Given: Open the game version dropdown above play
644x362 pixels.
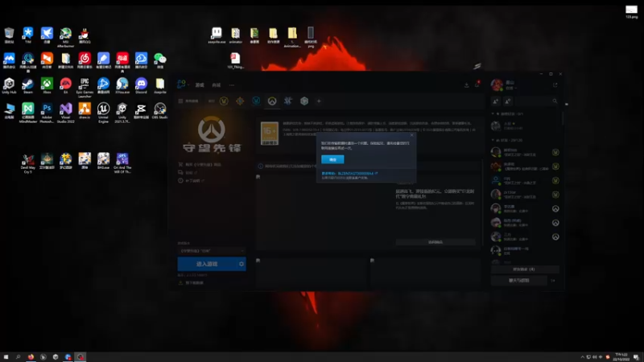Looking at the screenshot, I should [212, 251].
